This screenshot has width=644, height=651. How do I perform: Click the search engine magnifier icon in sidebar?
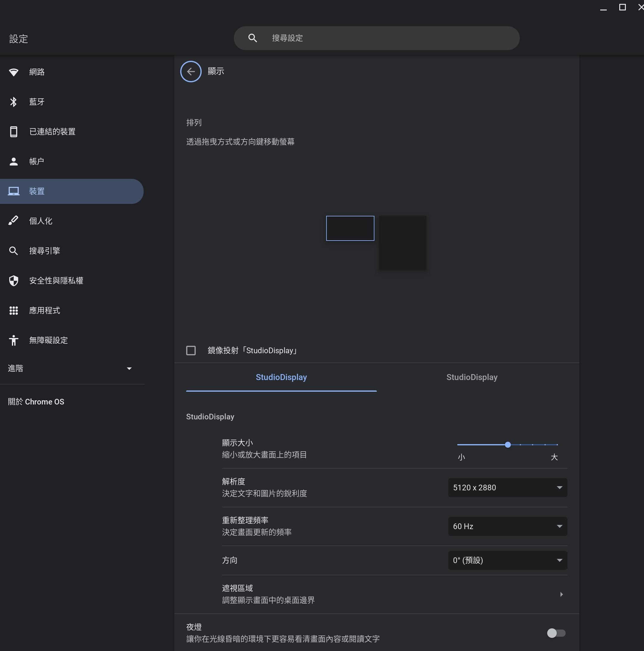(x=13, y=251)
